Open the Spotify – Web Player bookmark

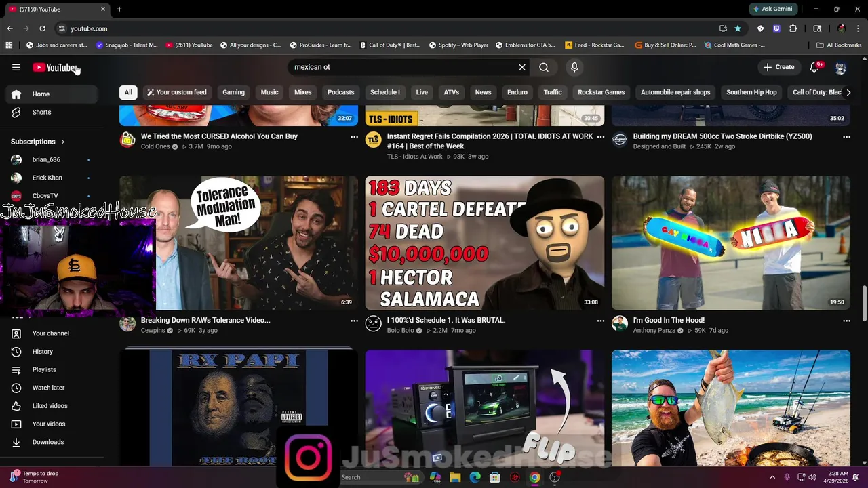coord(458,45)
